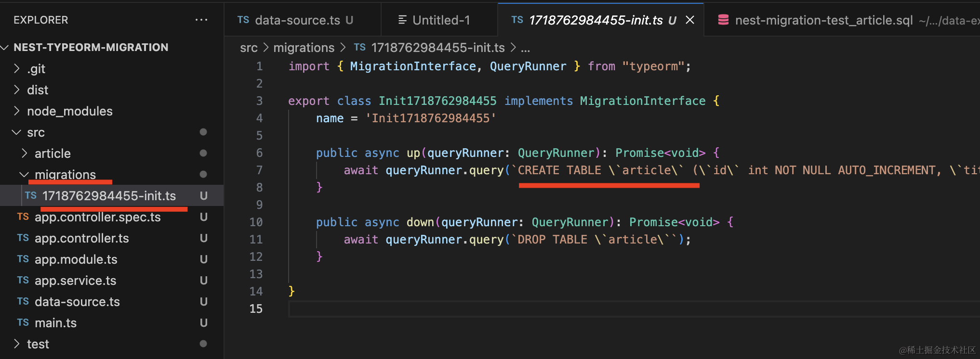Click TS icon in breadcrumb path

point(359,48)
